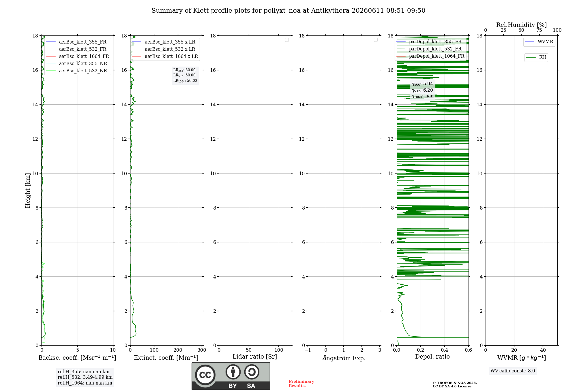This screenshot has width=577, height=392.
Task: Click the WV-calib.const.: 8.0 label
Action: 513,371
